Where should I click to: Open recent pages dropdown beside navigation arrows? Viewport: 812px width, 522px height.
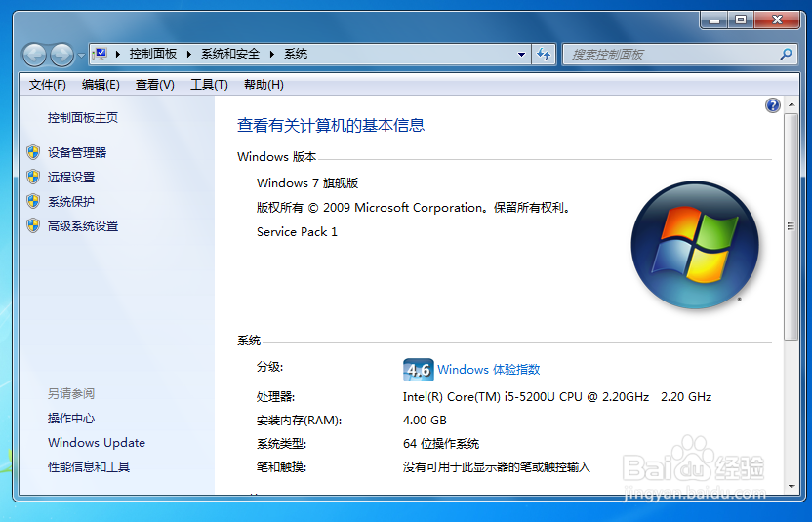coord(81,55)
